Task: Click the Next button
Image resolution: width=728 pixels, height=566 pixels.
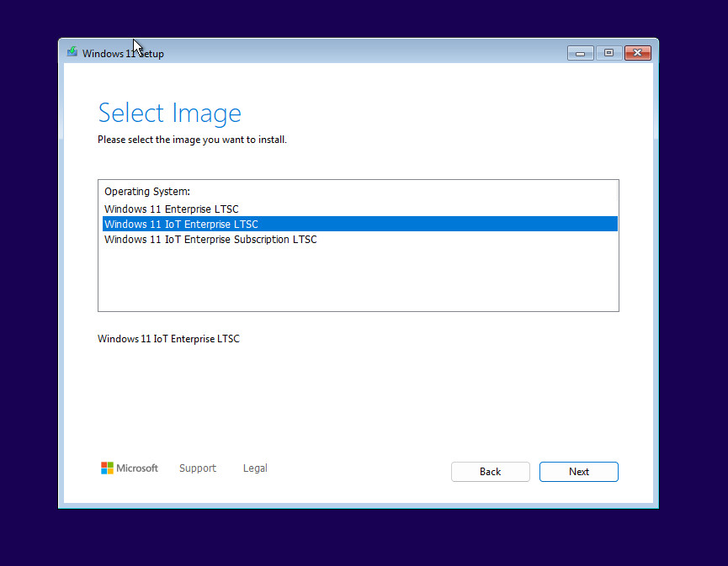Action: [x=578, y=471]
